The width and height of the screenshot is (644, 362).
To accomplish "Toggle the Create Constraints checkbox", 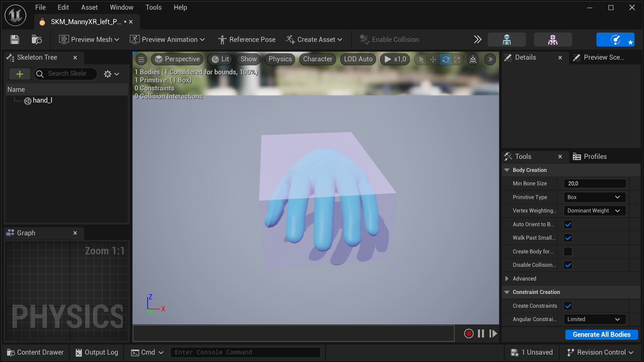I will click(568, 306).
